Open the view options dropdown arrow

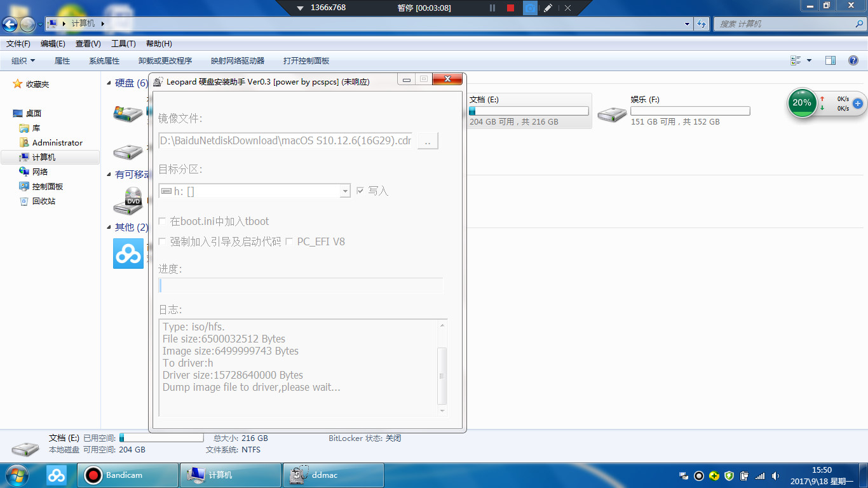pos(809,60)
